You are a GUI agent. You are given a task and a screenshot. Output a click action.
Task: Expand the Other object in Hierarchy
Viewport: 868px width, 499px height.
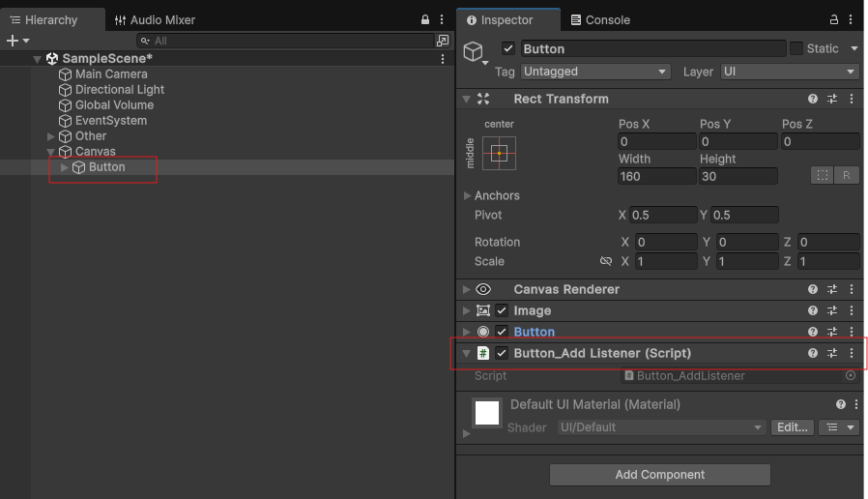(x=51, y=136)
